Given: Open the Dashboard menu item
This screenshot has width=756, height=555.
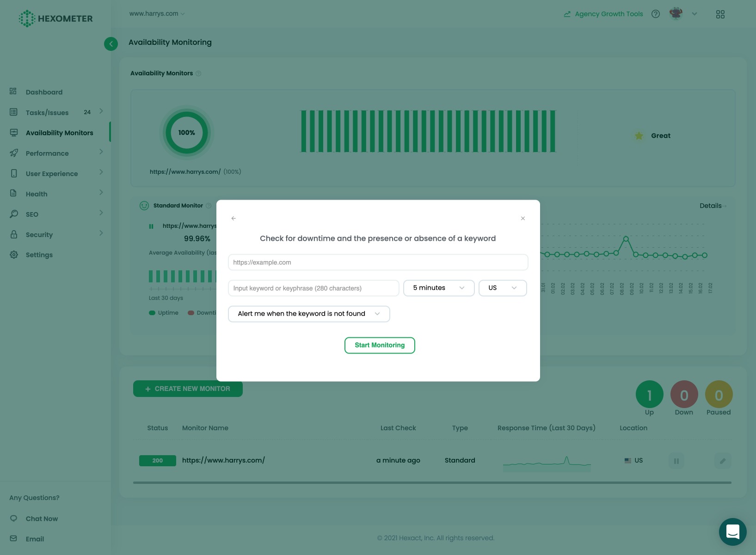Looking at the screenshot, I should pyautogui.click(x=44, y=92).
